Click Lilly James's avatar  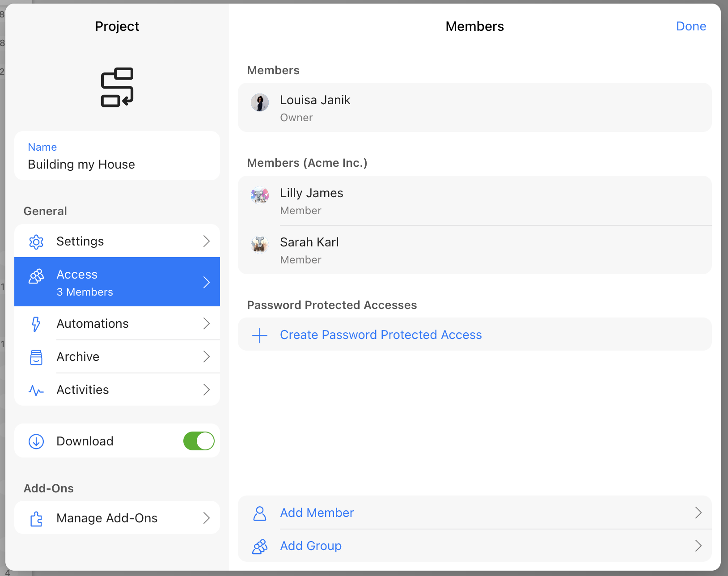point(260,195)
